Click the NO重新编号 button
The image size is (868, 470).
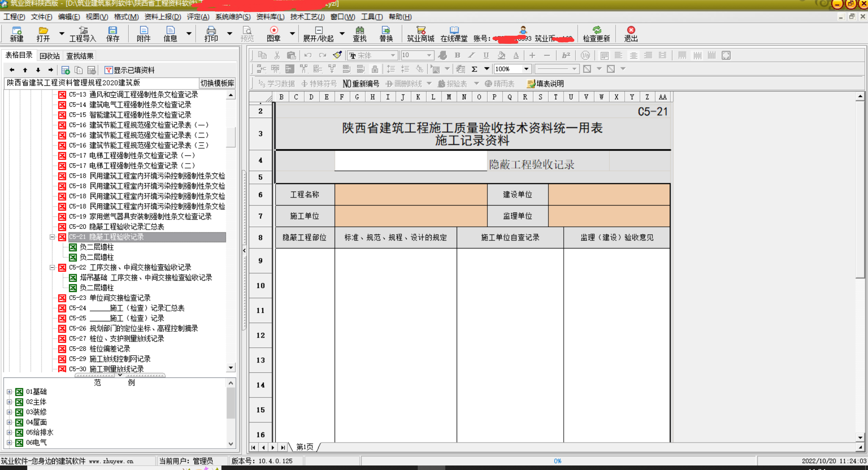tap(361, 84)
